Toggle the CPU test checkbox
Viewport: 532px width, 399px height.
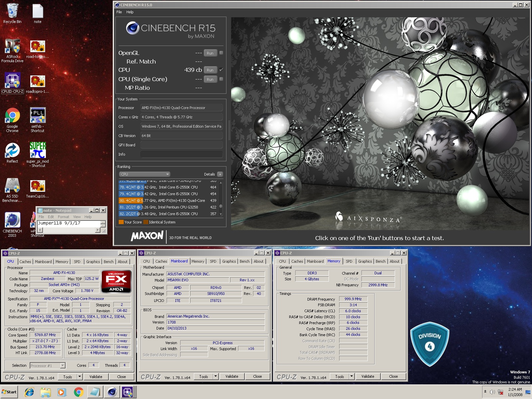pyautogui.click(x=221, y=69)
